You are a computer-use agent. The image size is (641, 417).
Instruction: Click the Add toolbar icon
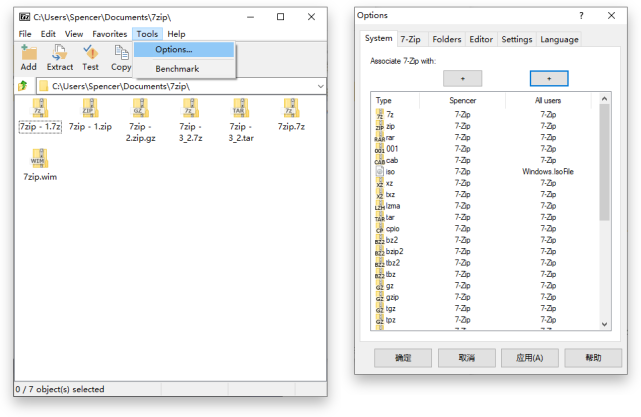click(x=29, y=52)
